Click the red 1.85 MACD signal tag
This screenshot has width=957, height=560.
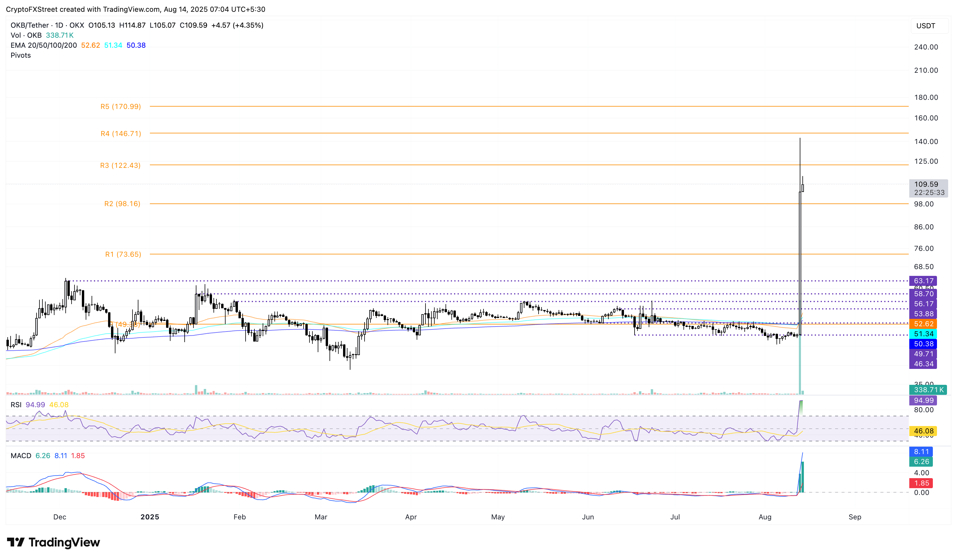(921, 483)
